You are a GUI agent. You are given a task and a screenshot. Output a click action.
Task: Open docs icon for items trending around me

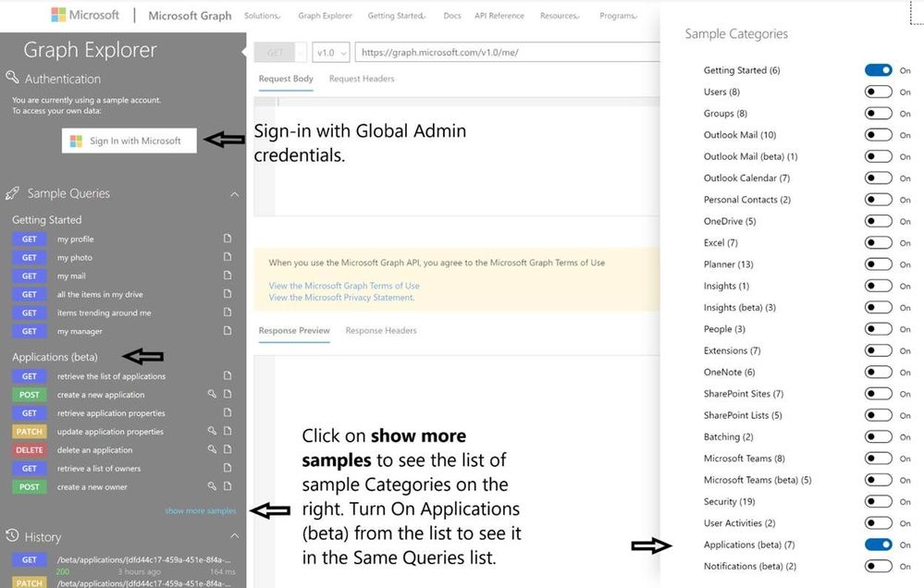228,312
